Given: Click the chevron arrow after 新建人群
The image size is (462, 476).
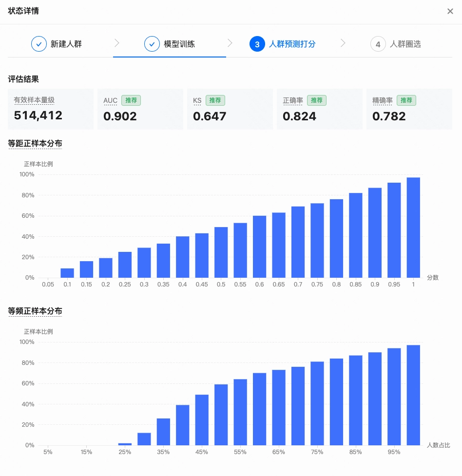Looking at the screenshot, I should 117,43.
